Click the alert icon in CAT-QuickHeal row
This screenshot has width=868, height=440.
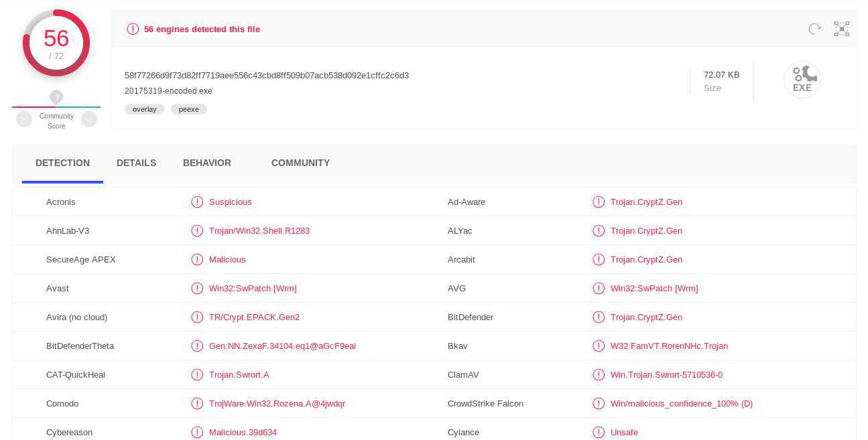[197, 374]
